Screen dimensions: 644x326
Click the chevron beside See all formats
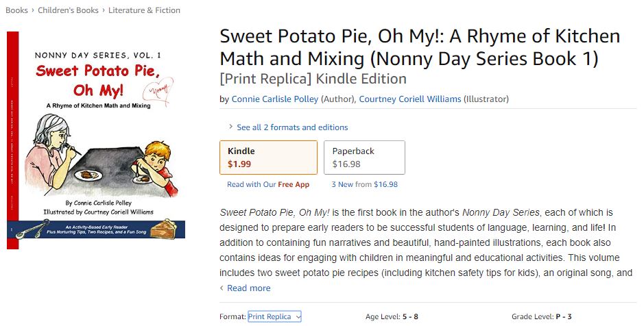pyautogui.click(x=230, y=127)
